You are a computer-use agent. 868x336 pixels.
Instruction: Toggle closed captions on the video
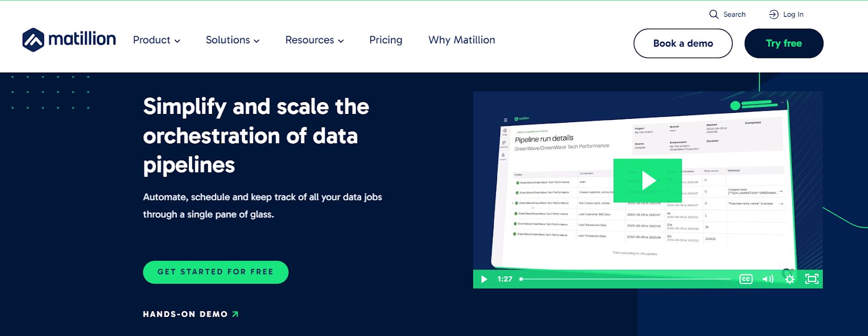[746, 279]
